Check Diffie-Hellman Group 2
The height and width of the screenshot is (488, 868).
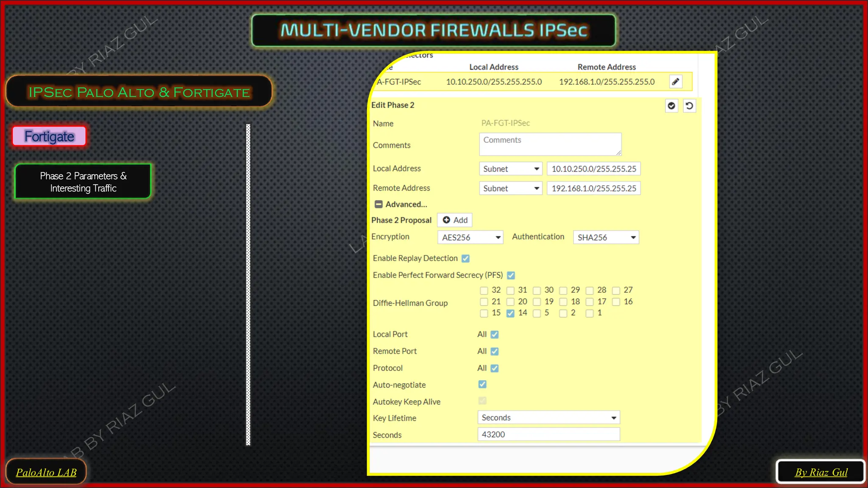click(563, 313)
